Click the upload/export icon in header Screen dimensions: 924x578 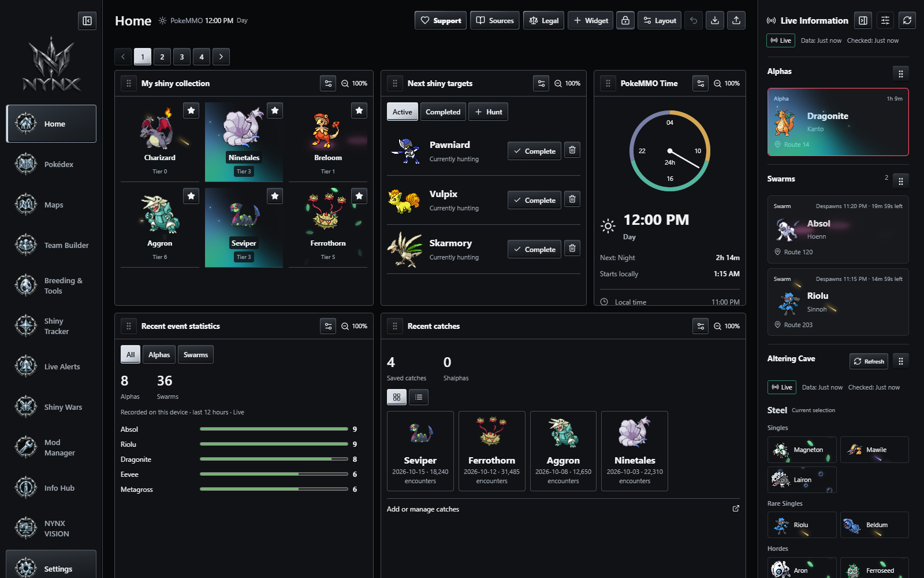[736, 20]
